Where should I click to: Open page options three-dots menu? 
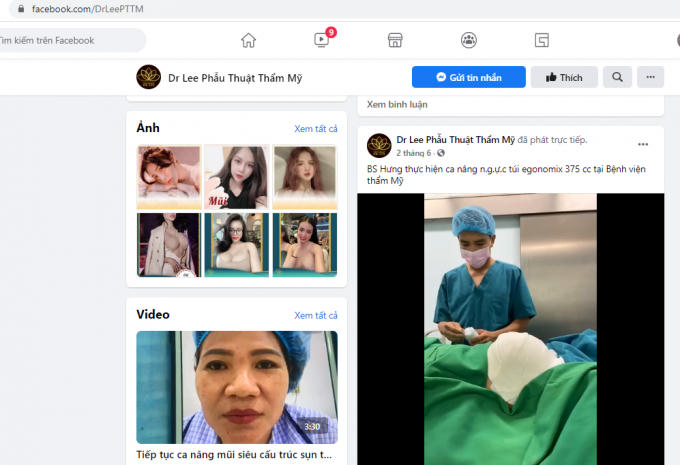pos(651,77)
